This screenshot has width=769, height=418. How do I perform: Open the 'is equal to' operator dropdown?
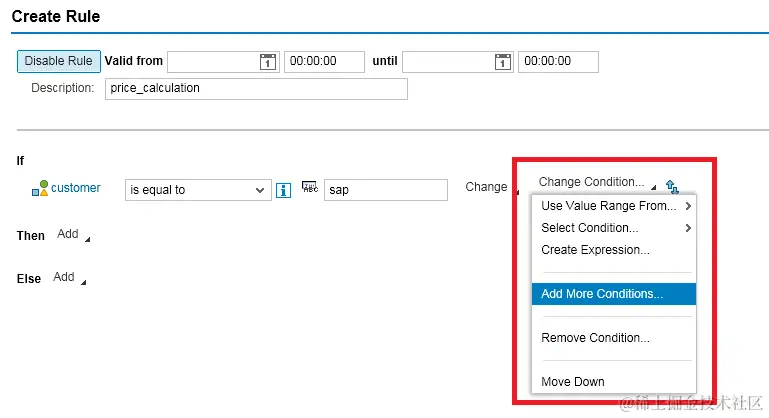[198, 190]
